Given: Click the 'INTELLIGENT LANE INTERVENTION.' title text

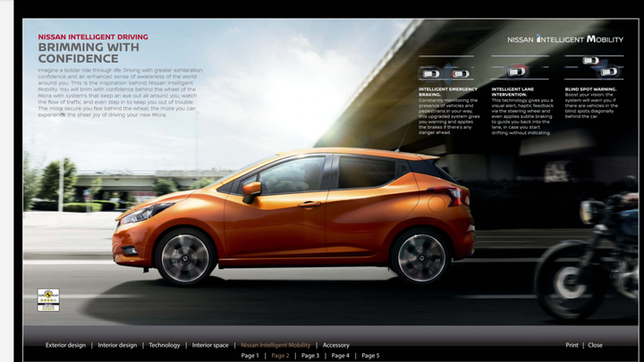Looking at the screenshot, I should click(x=513, y=91).
